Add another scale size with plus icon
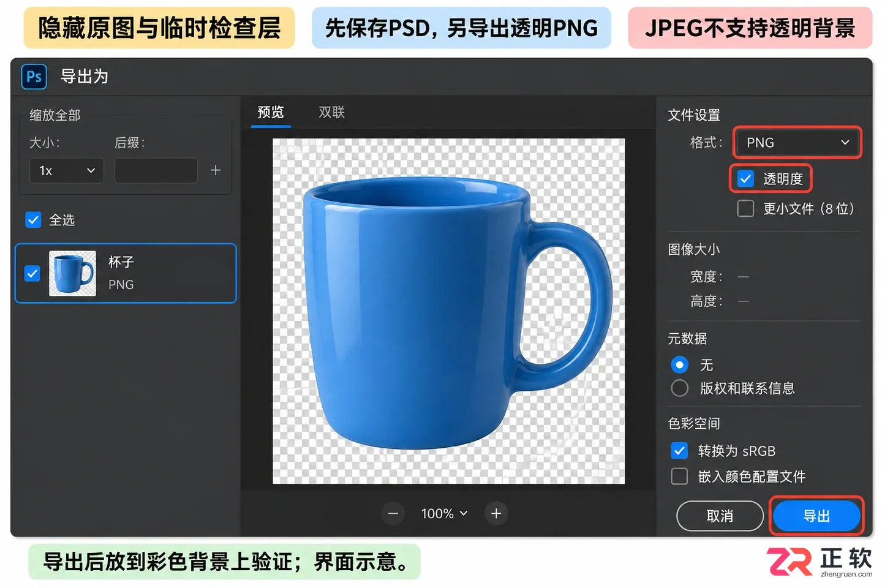This screenshot has width=882, height=588. pyautogui.click(x=216, y=170)
